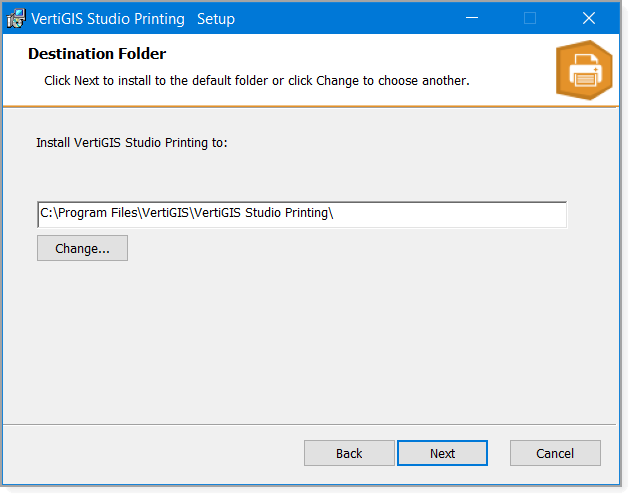Screen dimensions: 634x499
Task: Cancel the VertiGIS setup
Action: pyautogui.click(x=555, y=453)
